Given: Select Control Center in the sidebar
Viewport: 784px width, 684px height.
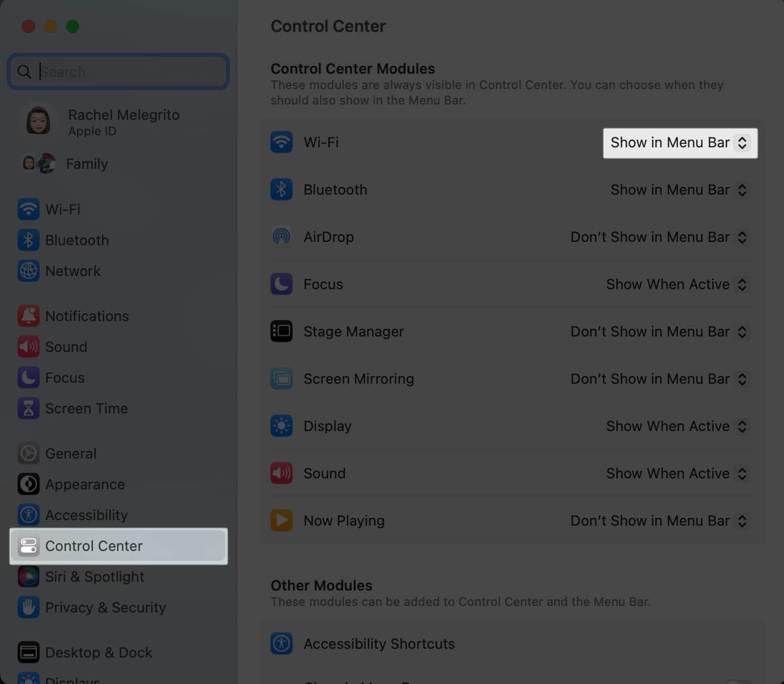Looking at the screenshot, I should click(119, 546).
